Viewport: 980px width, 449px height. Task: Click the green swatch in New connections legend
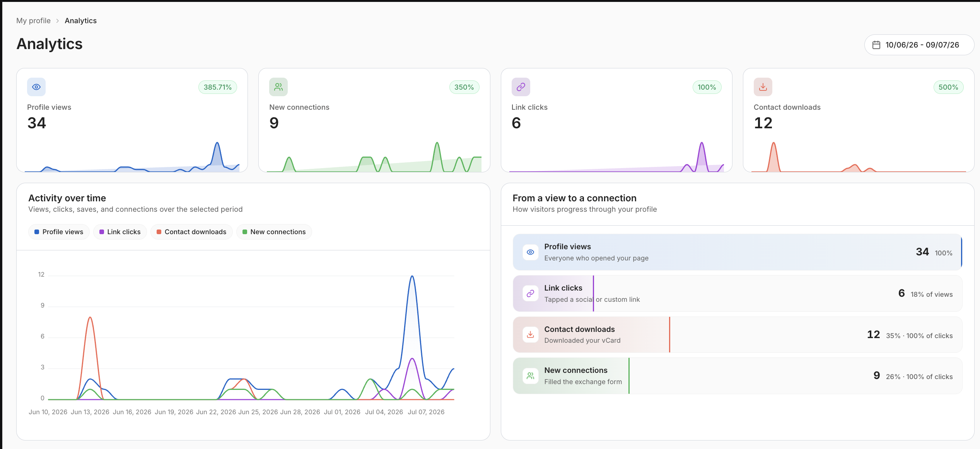pos(245,232)
